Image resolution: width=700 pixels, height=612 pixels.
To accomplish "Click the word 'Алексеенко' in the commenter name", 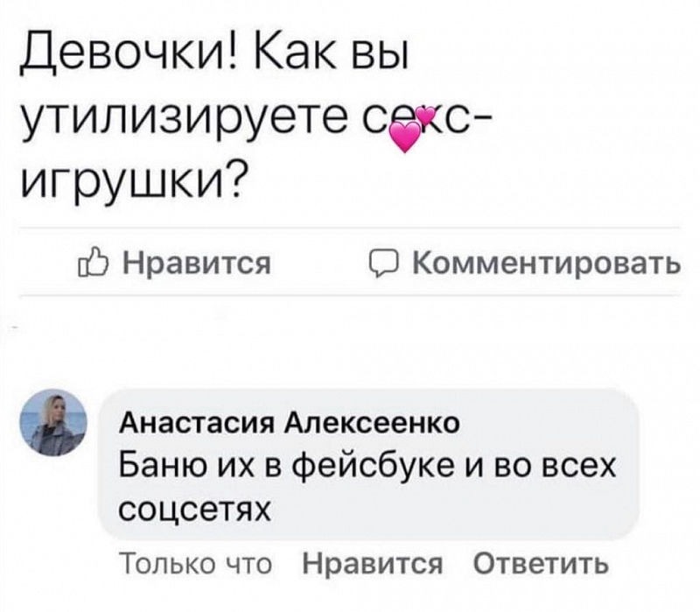I will [373, 423].
